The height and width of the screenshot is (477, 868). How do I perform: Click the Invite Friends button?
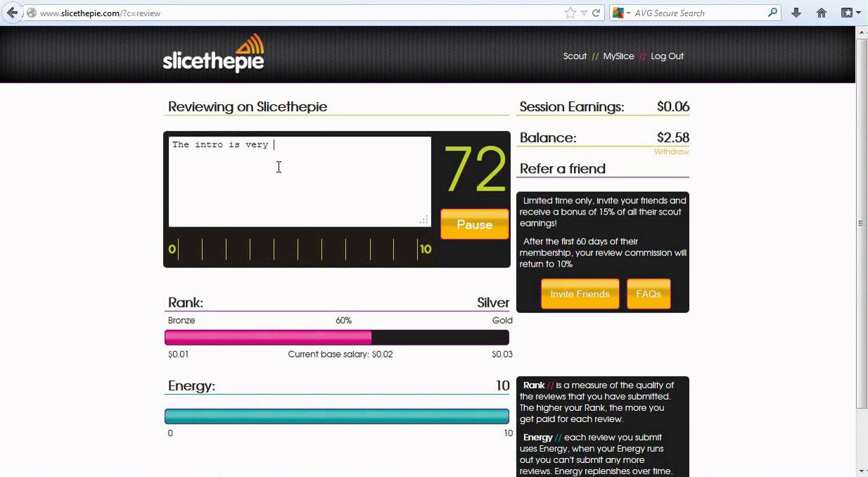pyautogui.click(x=580, y=294)
